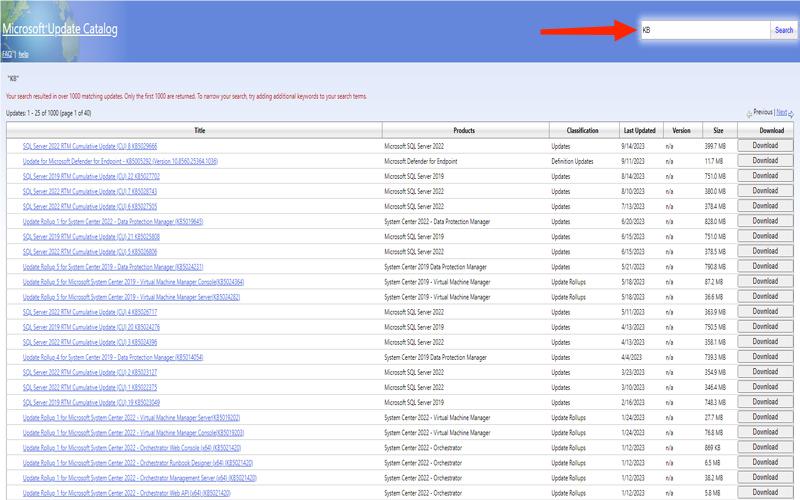Download SQL Server 2022 CU 1 update
The width and height of the screenshot is (800, 500).
pyautogui.click(x=765, y=387)
